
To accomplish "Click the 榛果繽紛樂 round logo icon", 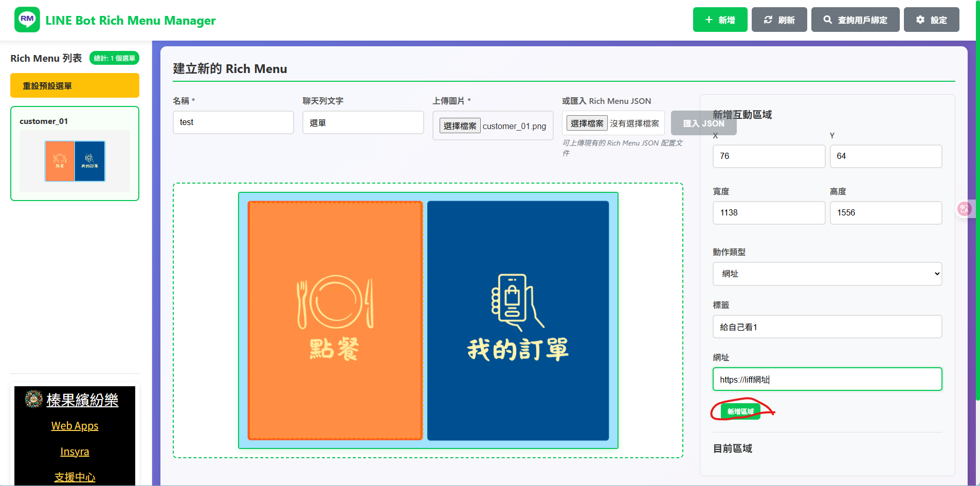I will [x=34, y=399].
